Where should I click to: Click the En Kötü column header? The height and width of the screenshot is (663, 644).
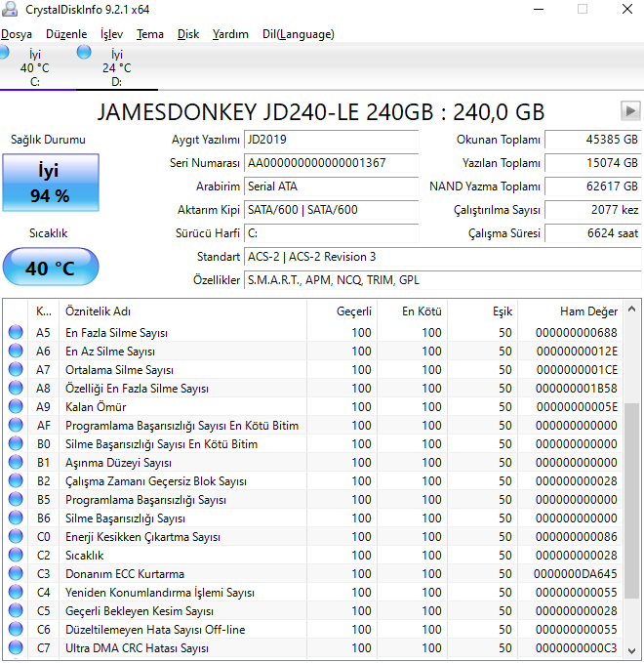(x=412, y=311)
